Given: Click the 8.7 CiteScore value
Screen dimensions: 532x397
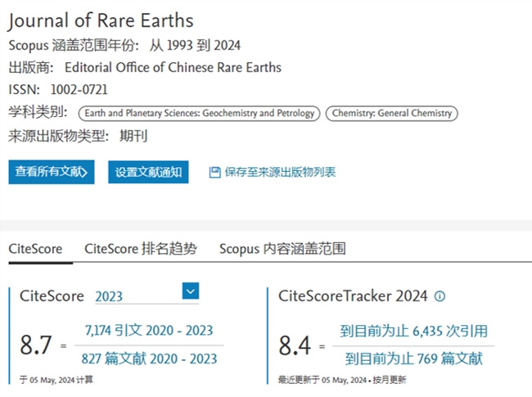Looking at the screenshot, I should (37, 345).
